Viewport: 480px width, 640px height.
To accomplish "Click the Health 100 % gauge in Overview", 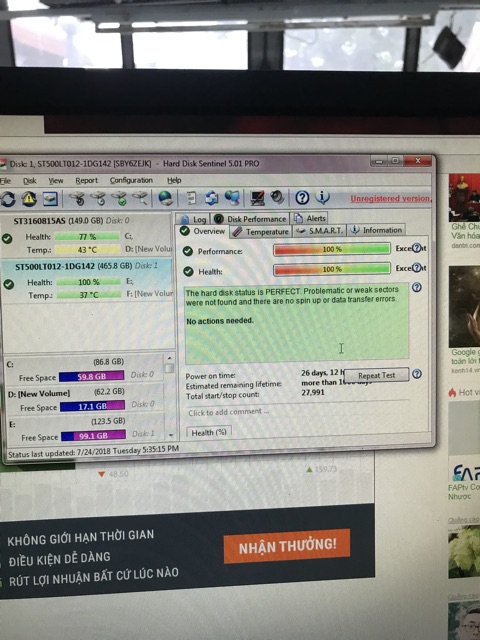I will pyautogui.click(x=332, y=269).
